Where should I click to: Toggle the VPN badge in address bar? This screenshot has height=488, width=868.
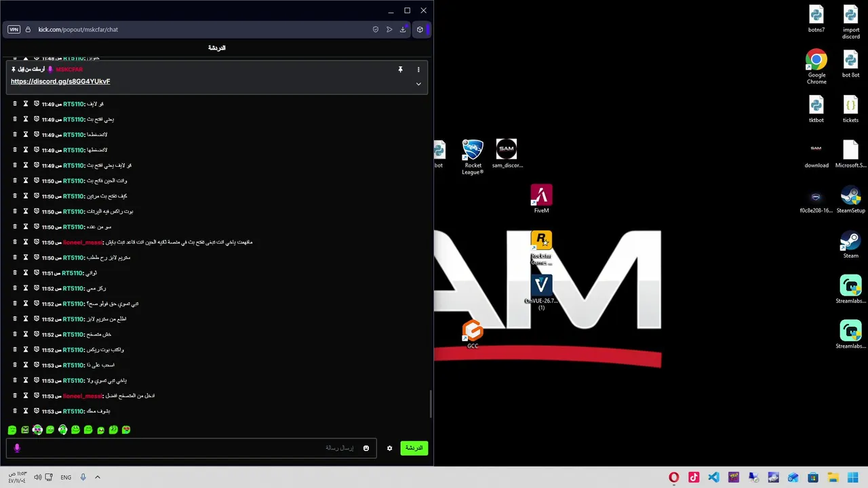pos(14,29)
